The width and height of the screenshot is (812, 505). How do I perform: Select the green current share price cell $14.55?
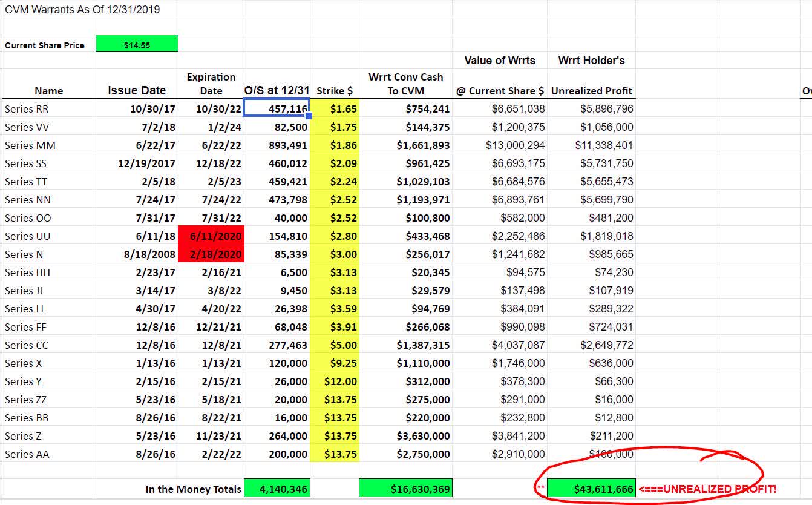(x=137, y=44)
